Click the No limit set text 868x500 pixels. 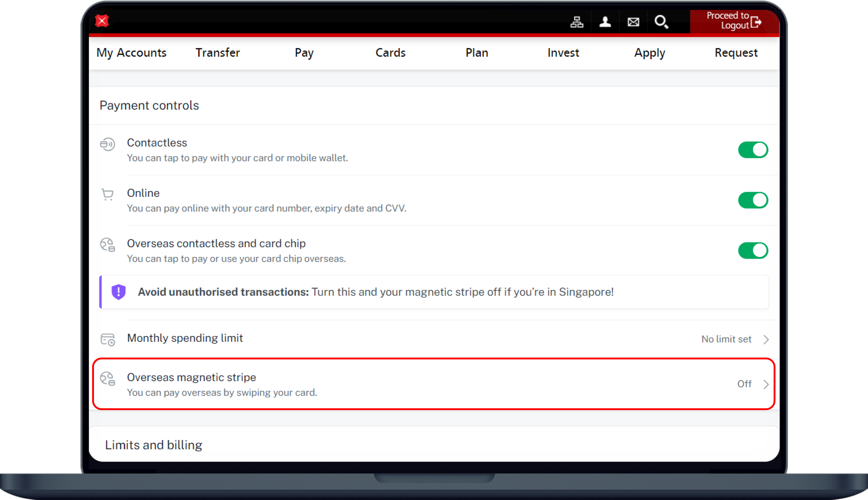point(726,339)
